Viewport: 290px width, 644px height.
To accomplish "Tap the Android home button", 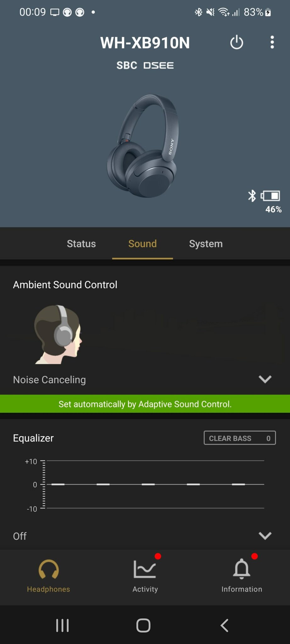I will pos(143,625).
